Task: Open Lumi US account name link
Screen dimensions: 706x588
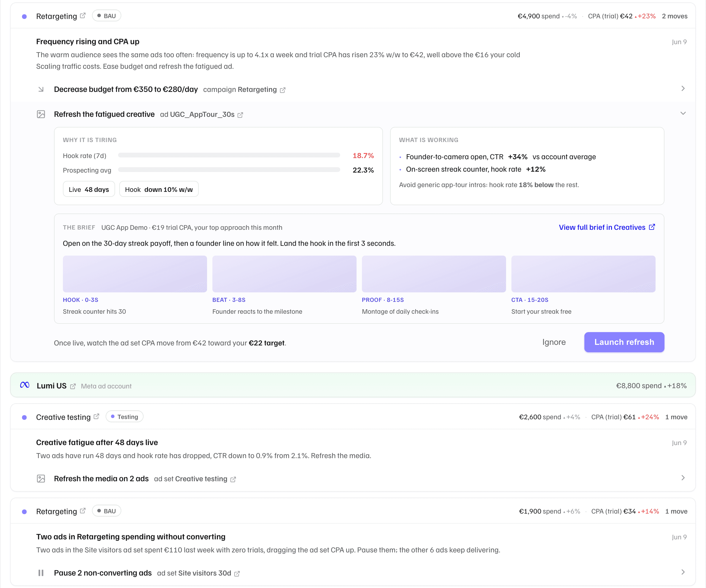Action: [51, 386]
